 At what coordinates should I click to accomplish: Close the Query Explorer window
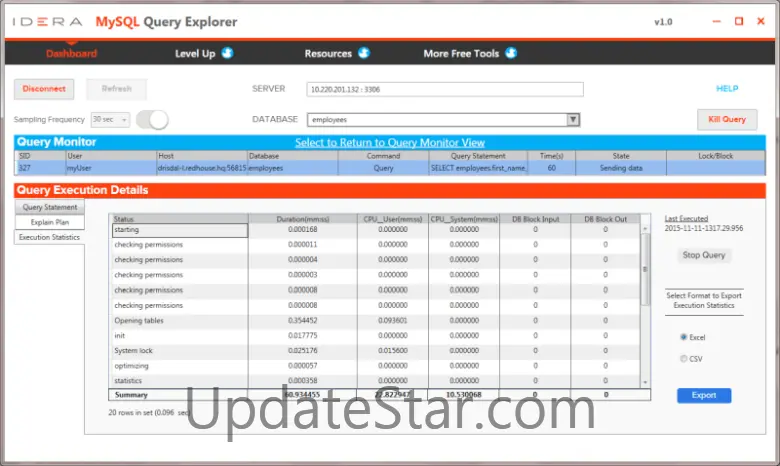coord(761,21)
